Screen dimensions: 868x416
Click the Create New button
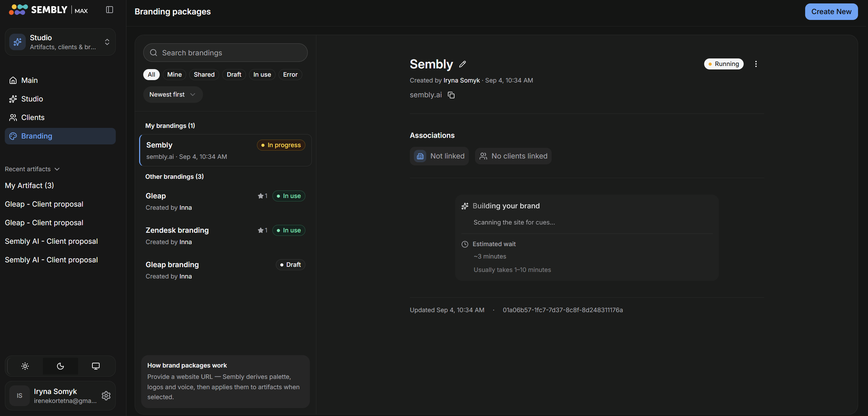831,12
